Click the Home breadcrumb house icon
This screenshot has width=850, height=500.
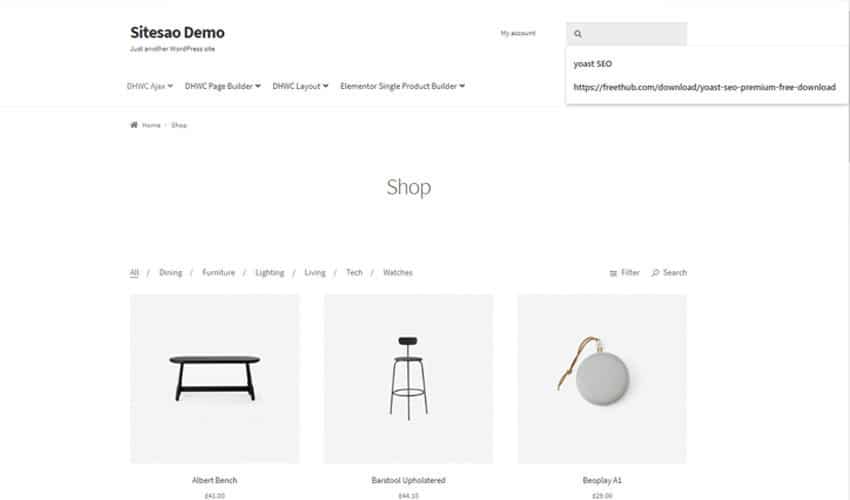[134, 125]
